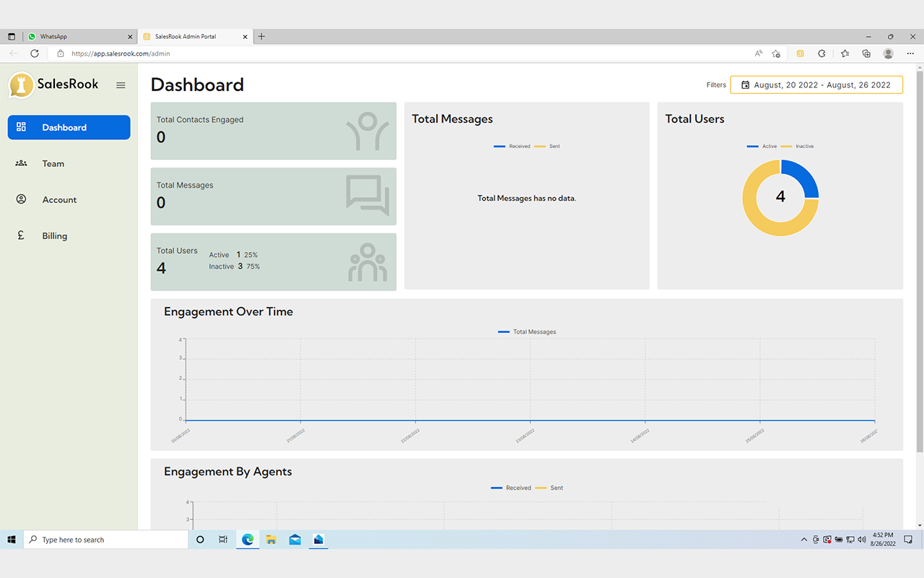Open the date range filter picker

(x=816, y=85)
